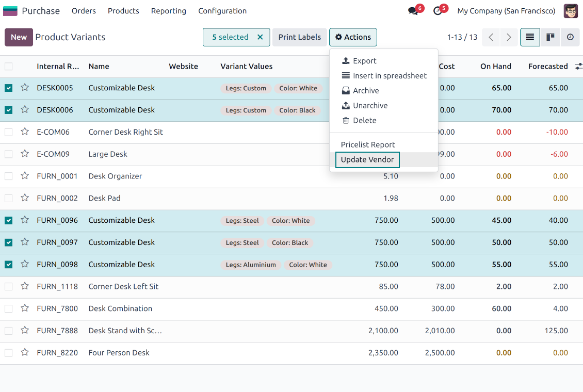Viewport: 583px width, 392px height.
Task: Switch to kanban view
Action: coord(550,37)
